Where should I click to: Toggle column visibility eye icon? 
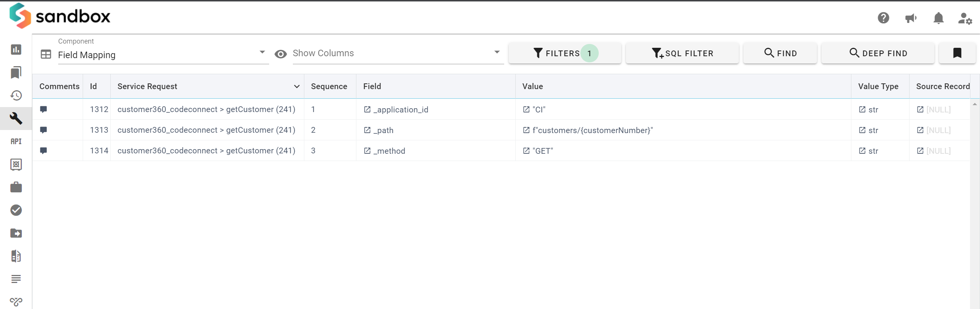pos(281,54)
